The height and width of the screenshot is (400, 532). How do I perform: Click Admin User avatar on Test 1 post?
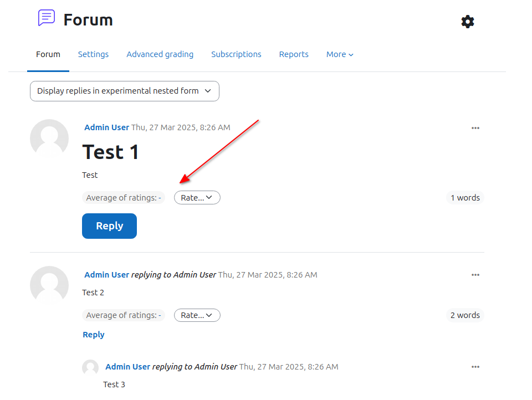[49, 139]
